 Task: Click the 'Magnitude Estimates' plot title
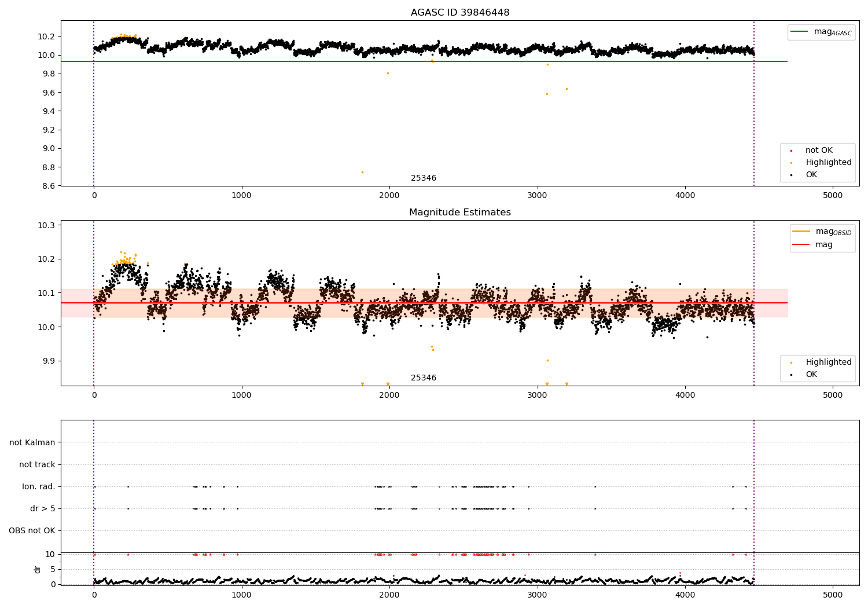click(460, 213)
